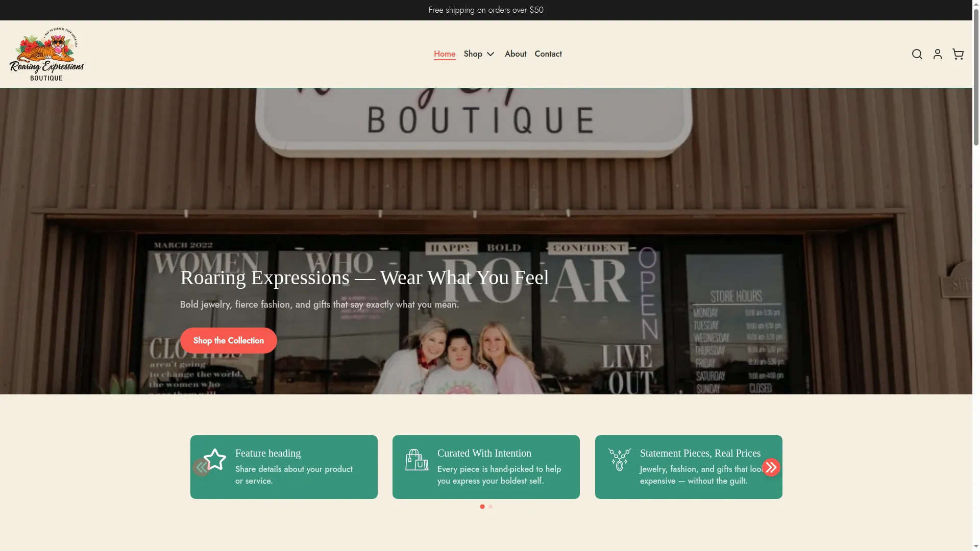Click the Roaring Expressions Boutique logo

pyautogui.click(x=47, y=54)
